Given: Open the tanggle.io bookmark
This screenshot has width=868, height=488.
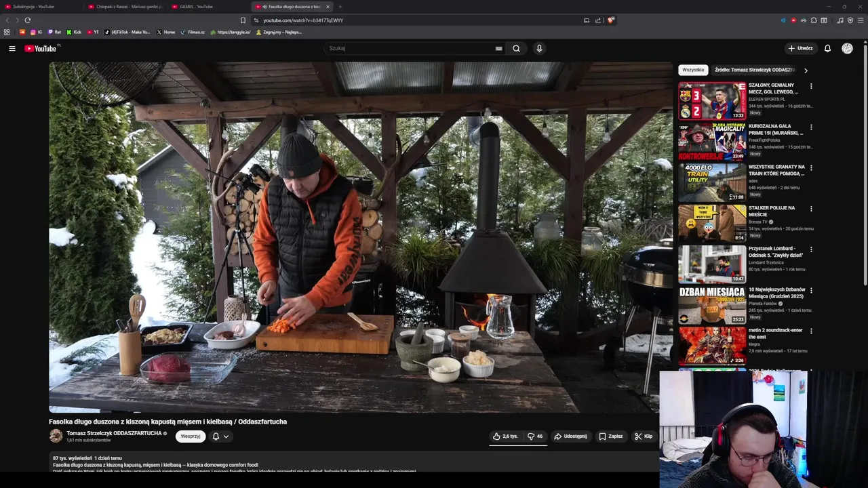Looking at the screenshot, I should (x=231, y=32).
